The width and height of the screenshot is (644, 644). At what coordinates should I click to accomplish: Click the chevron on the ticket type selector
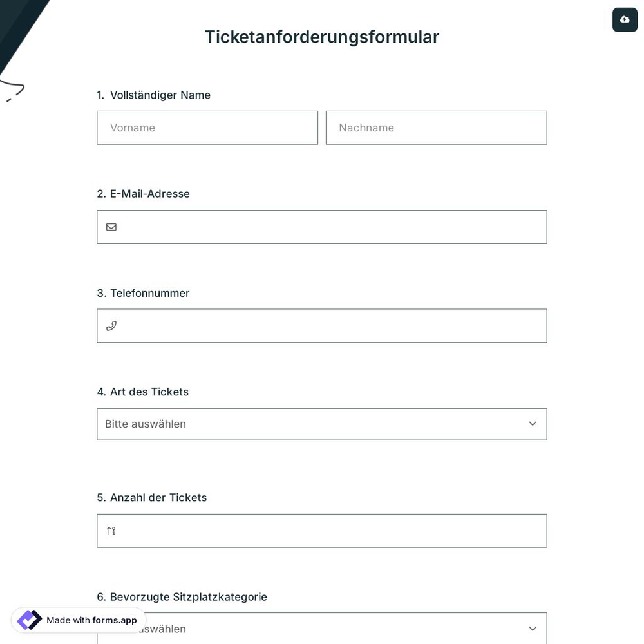[x=533, y=424]
